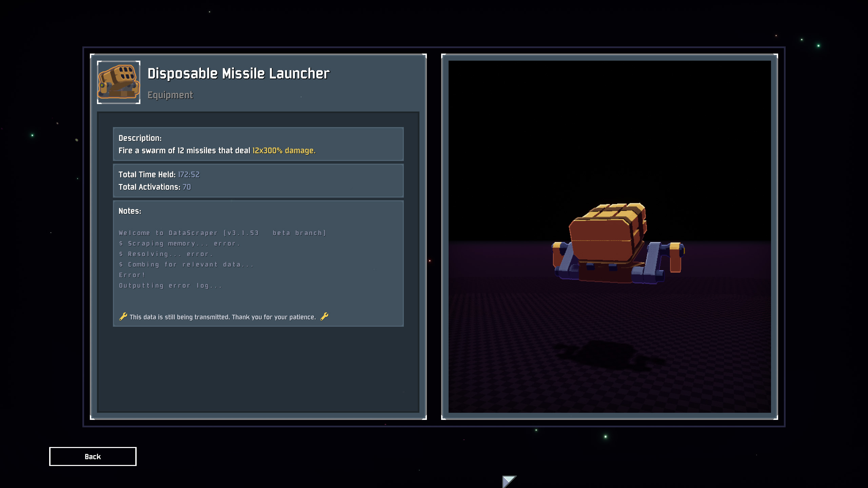Click the data still being transmitted message
Viewport: 868px width, 488px height.
pyautogui.click(x=222, y=317)
